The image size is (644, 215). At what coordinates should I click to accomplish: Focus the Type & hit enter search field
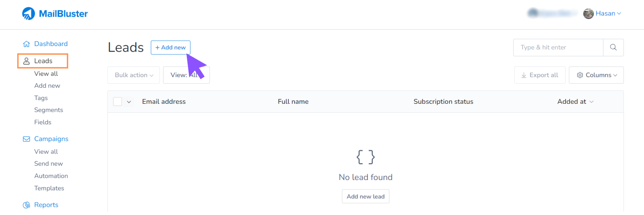pos(558,47)
